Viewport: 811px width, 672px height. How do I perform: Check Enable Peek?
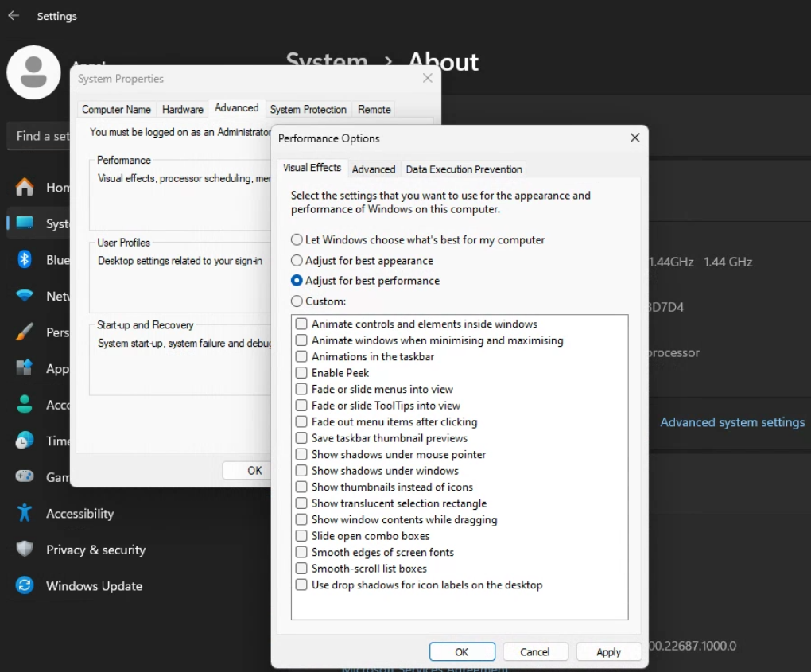pos(301,372)
